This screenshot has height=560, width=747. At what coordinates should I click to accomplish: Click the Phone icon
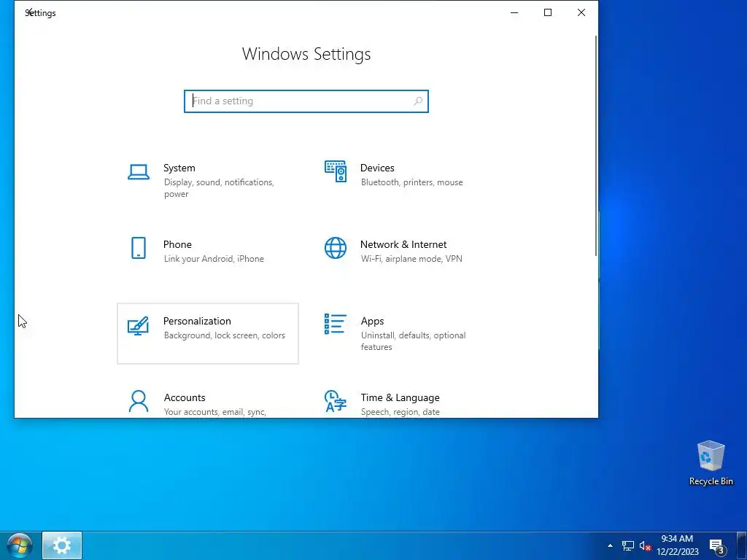coord(139,248)
